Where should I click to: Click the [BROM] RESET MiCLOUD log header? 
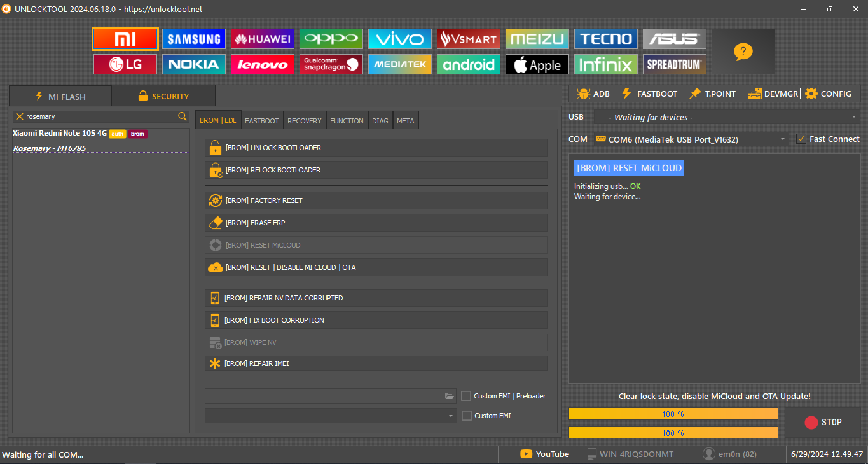[629, 168]
